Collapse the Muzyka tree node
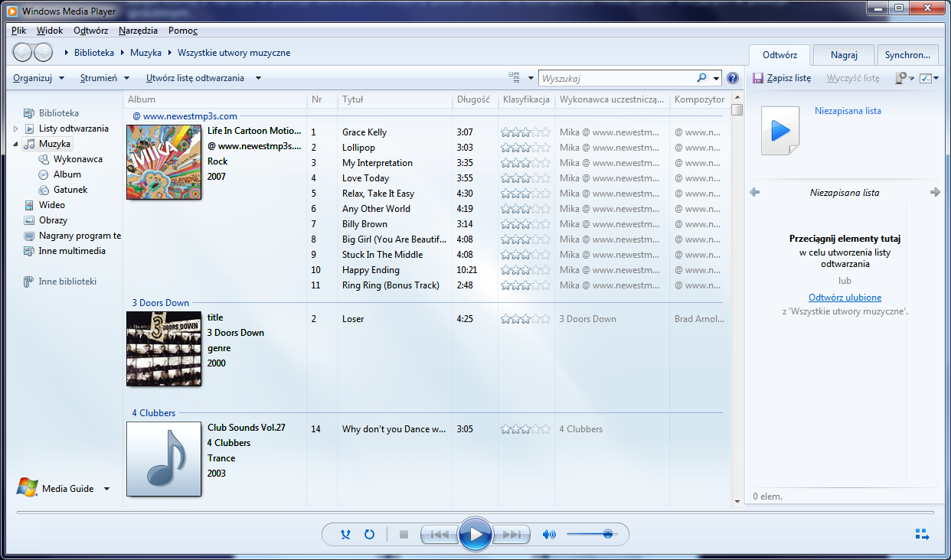 [16, 144]
